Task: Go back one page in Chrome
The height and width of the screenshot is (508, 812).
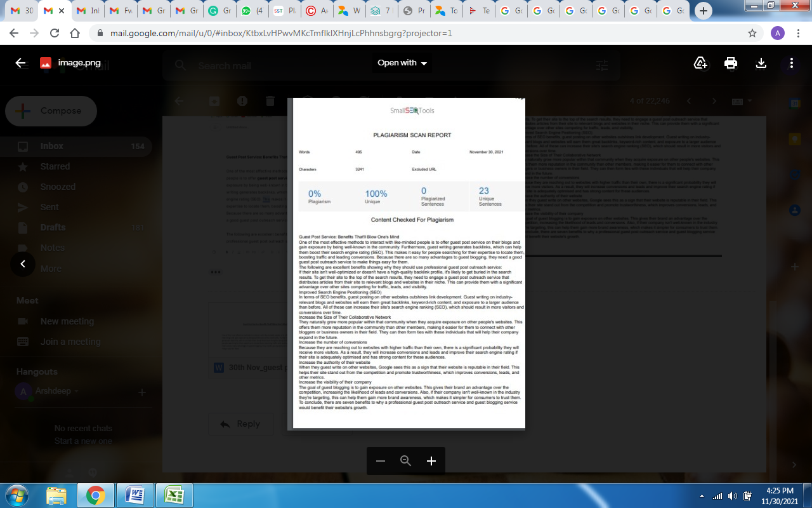Action: [x=15, y=33]
